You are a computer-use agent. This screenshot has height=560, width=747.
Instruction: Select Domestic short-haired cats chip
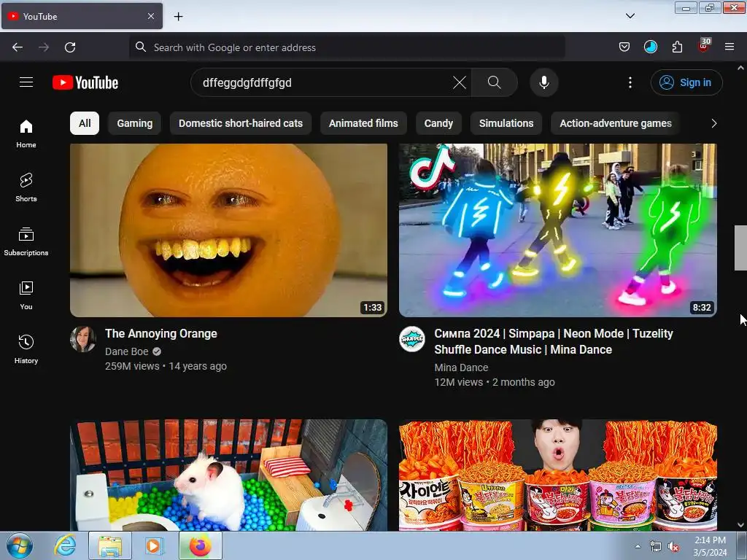tap(241, 123)
